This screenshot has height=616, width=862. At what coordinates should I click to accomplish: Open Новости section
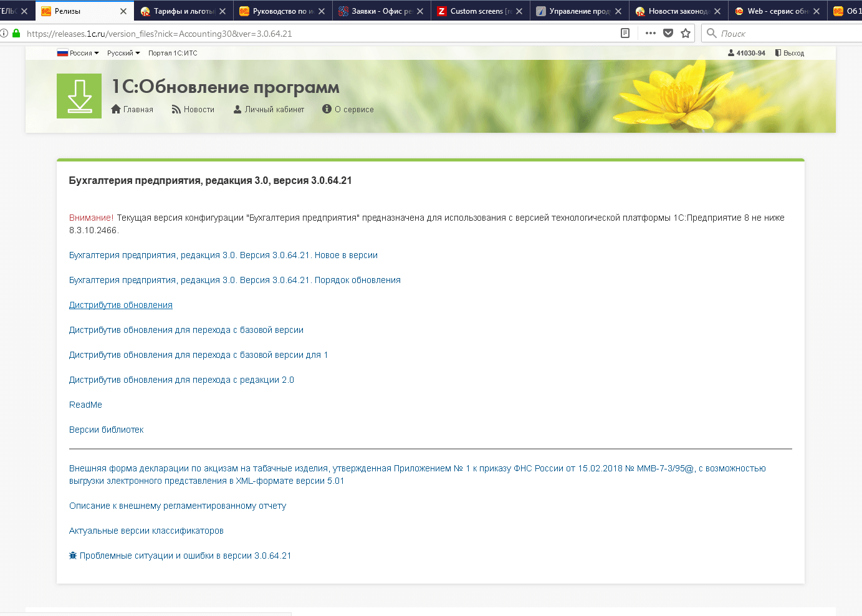coord(193,109)
